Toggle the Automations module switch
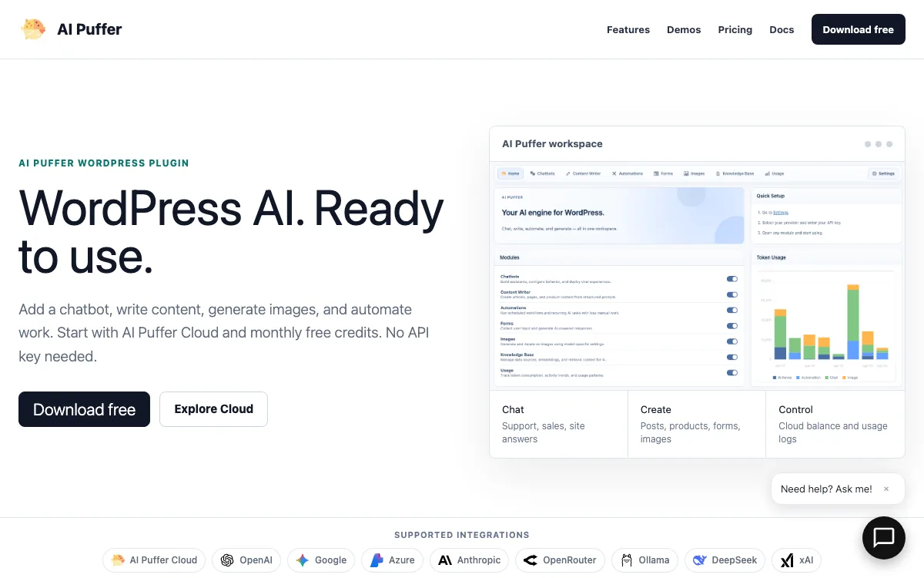 tap(732, 310)
